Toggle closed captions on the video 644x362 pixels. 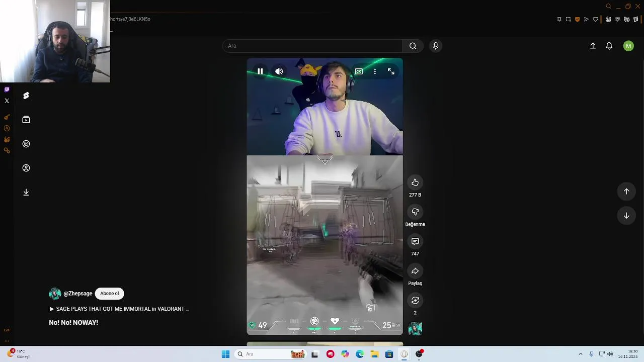(359, 71)
